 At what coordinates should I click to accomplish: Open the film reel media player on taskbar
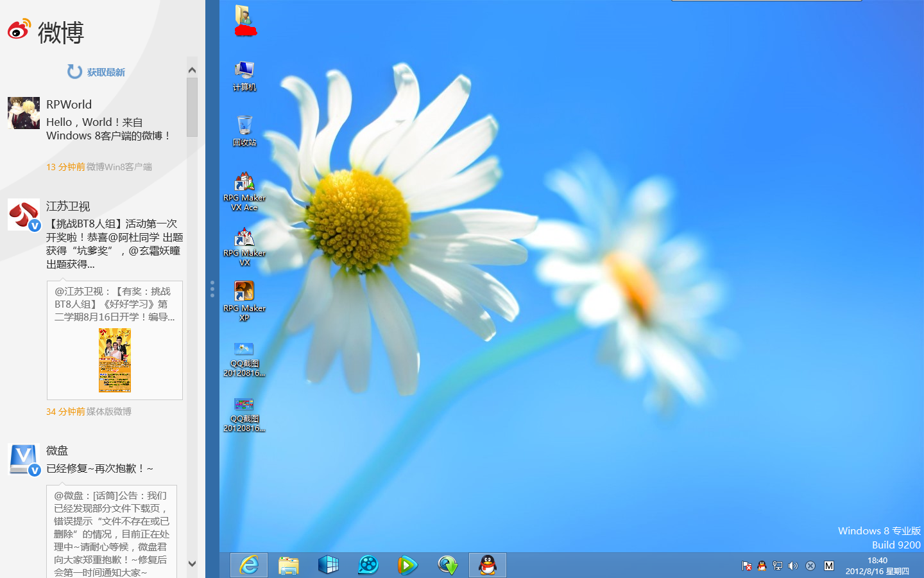[368, 565]
